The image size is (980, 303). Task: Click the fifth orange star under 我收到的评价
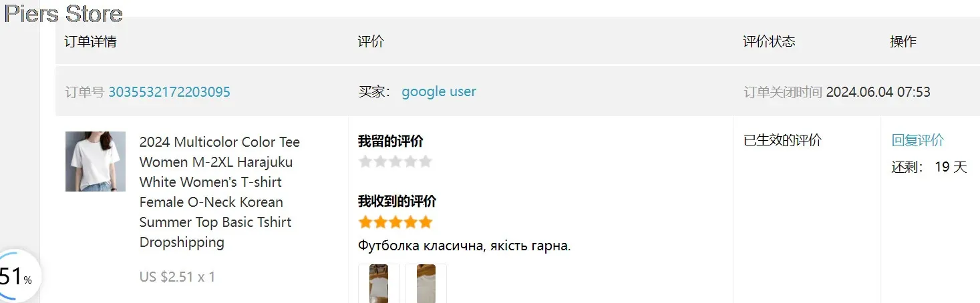click(x=426, y=222)
